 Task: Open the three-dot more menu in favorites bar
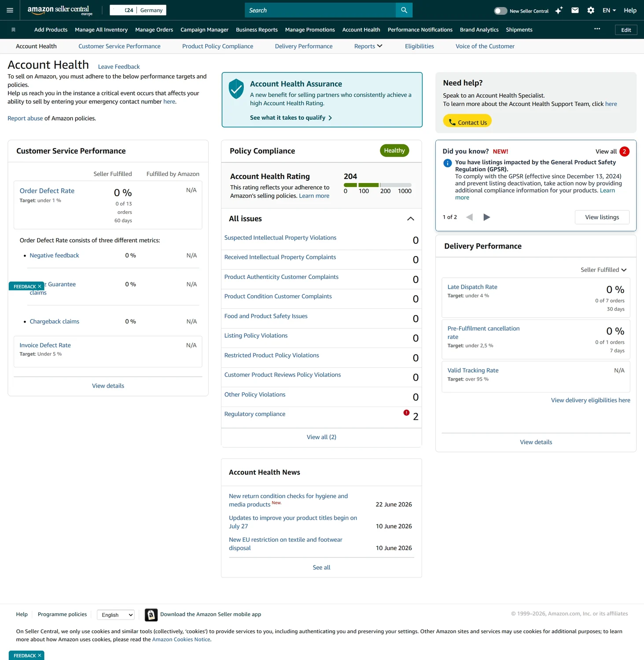point(597,29)
